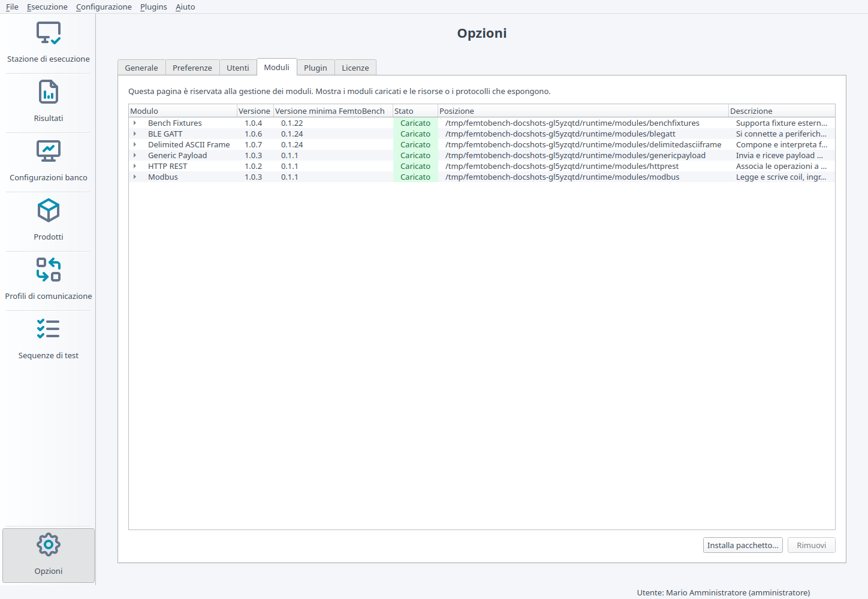Click the genericpayload module path
This screenshot has height=599, width=868.
point(575,155)
